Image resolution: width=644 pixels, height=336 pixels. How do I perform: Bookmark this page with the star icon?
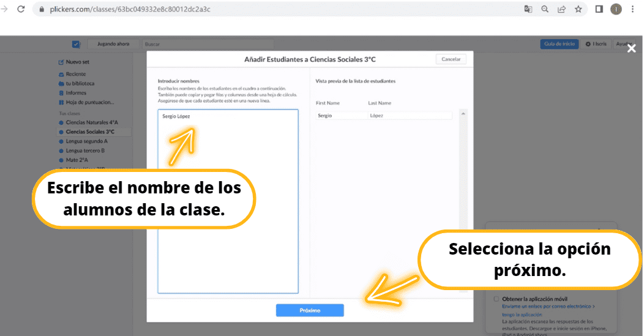[578, 9]
